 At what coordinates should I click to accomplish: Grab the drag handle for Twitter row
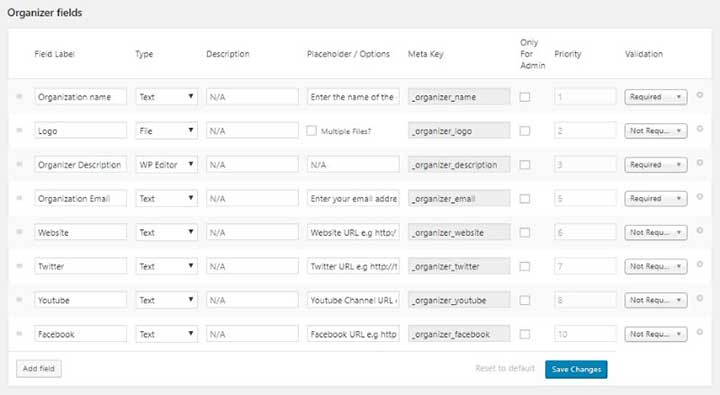tap(19, 266)
